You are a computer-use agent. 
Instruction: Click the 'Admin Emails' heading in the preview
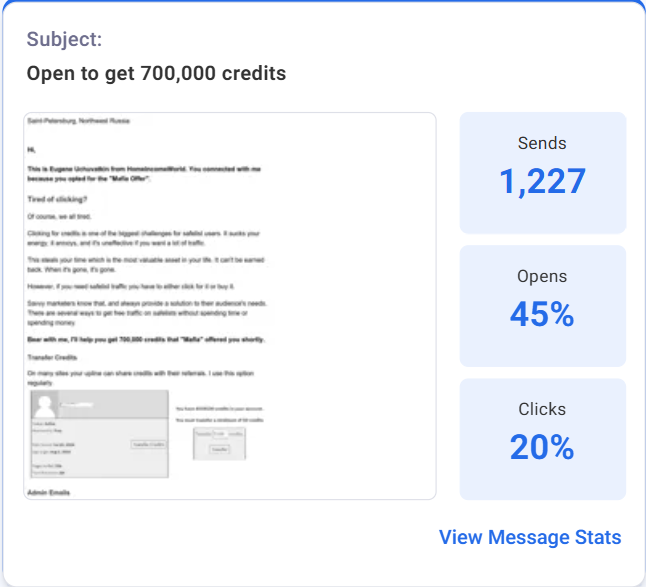pyautogui.click(x=53, y=494)
